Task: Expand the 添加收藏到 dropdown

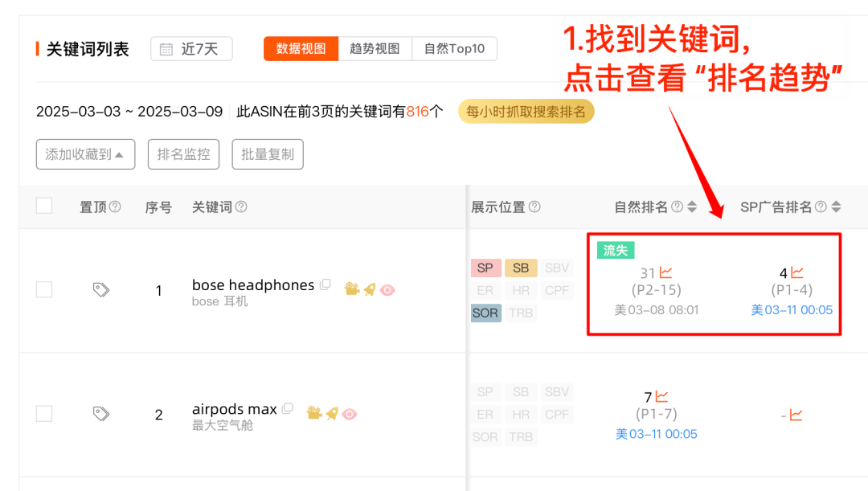Action: pos(86,154)
